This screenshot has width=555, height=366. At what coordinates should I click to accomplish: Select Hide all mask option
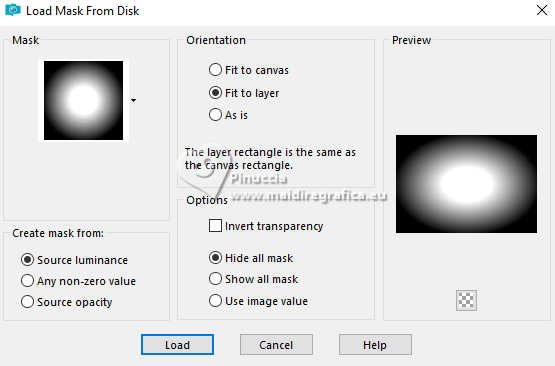click(251, 258)
